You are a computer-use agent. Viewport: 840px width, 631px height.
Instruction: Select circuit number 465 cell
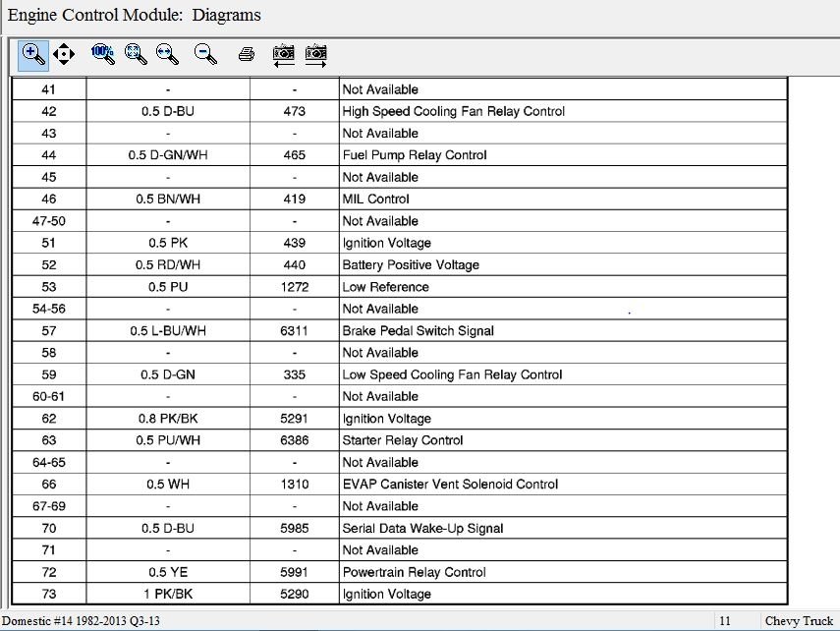(x=294, y=155)
